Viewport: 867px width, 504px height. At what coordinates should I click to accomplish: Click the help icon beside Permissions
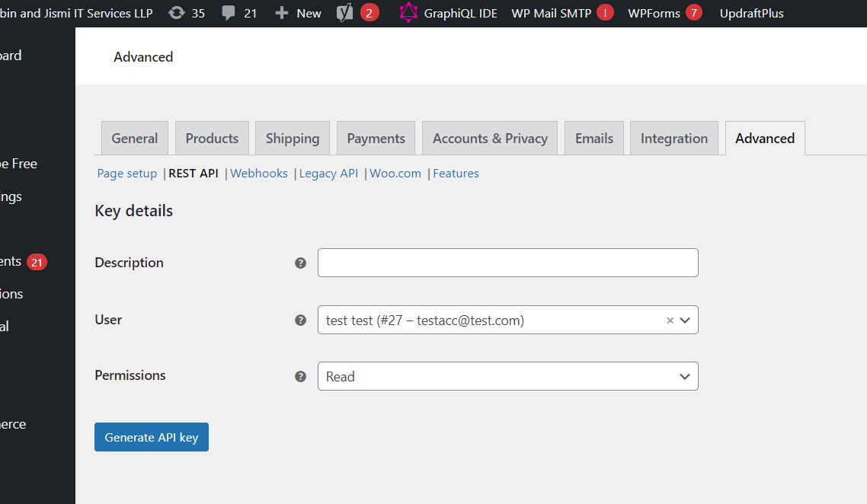300,376
